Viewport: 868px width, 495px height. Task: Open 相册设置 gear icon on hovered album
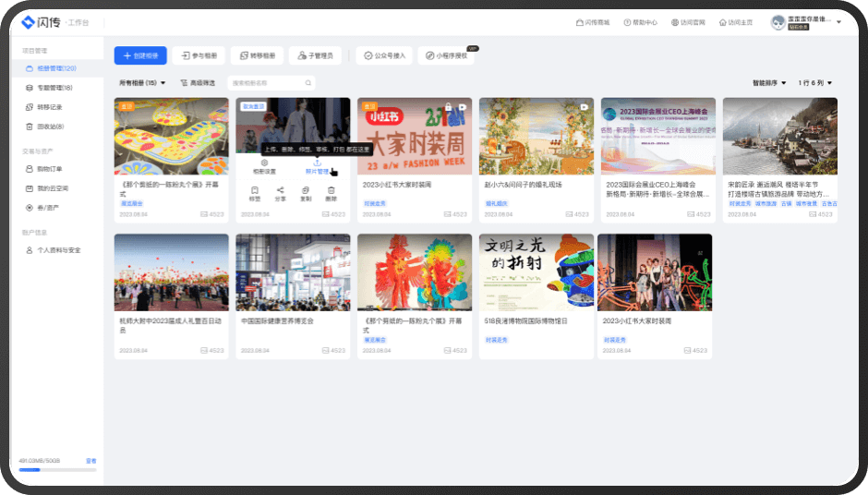tap(264, 163)
